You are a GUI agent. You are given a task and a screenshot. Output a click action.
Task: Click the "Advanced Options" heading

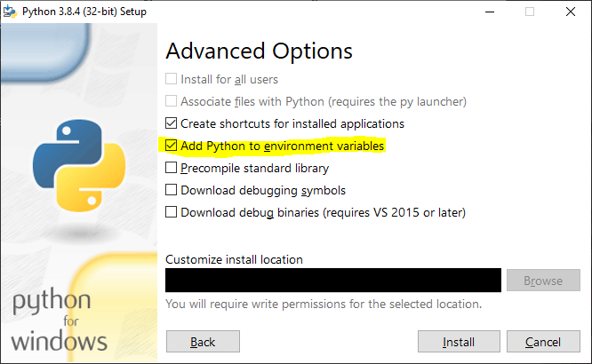259,51
